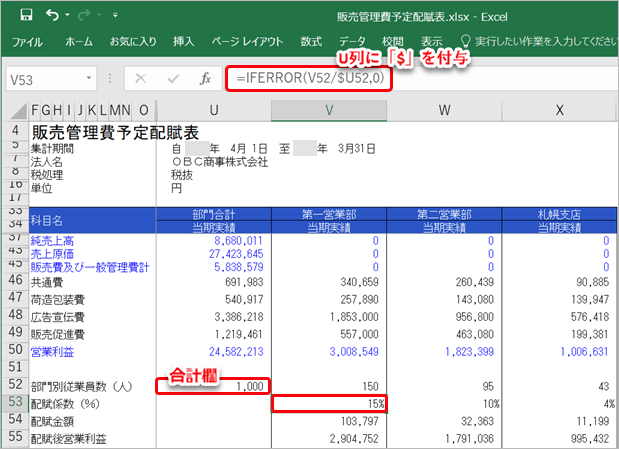This screenshot has height=449, width=619.
Task: Click the 営業利益 row label
Action: 52,352
